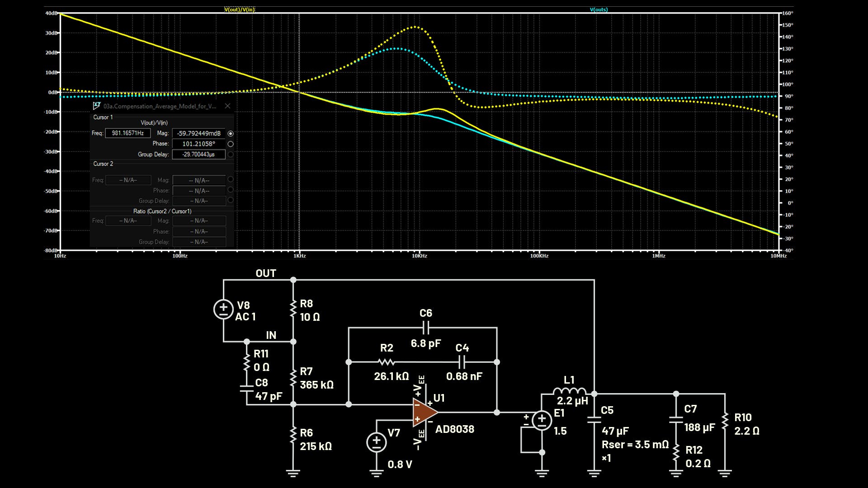The width and height of the screenshot is (868, 488).
Task: Click the 0dB label on magnitude axis
Action: (52, 92)
